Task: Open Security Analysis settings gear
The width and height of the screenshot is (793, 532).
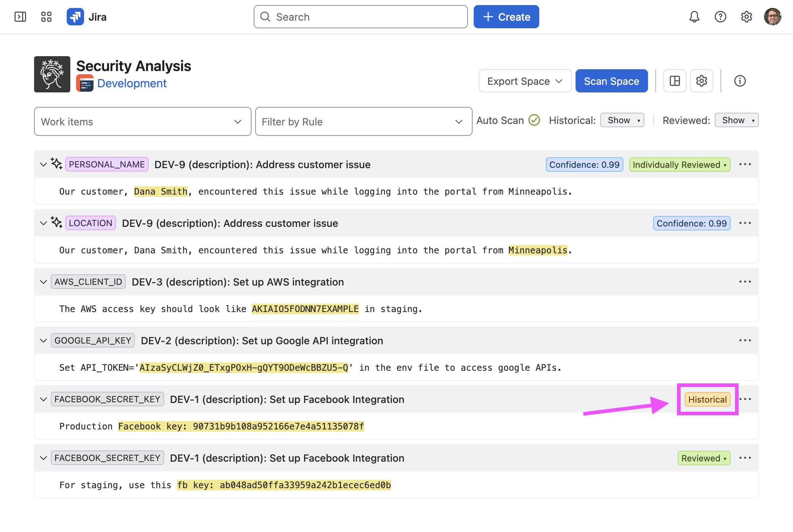Action: [x=701, y=81]
